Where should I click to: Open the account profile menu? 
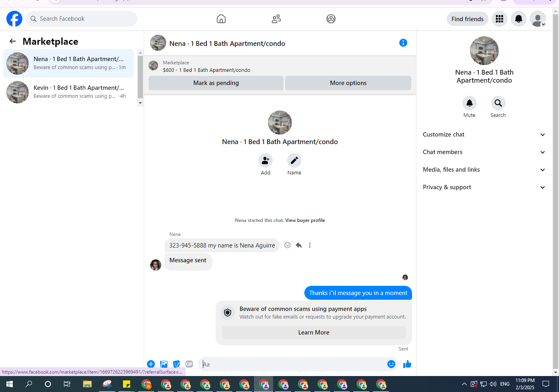pyautogui.click(x=538, y=19)
